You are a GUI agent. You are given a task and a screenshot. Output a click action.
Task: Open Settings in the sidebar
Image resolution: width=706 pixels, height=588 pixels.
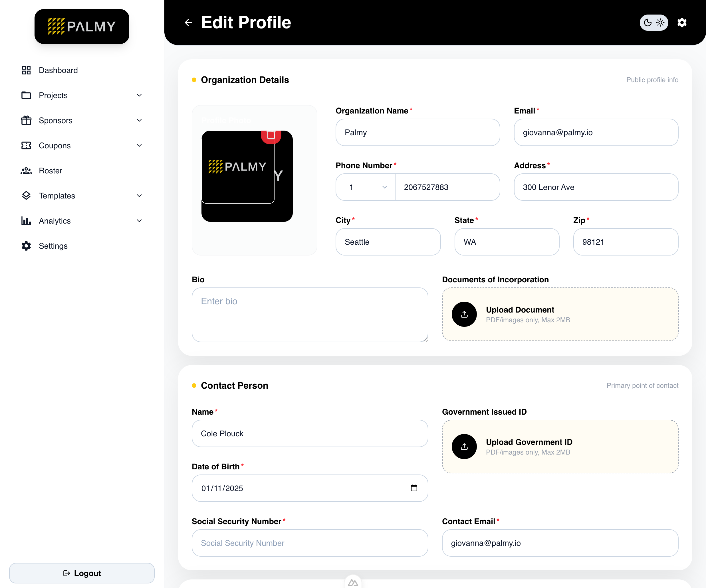(x=53, y=246)
